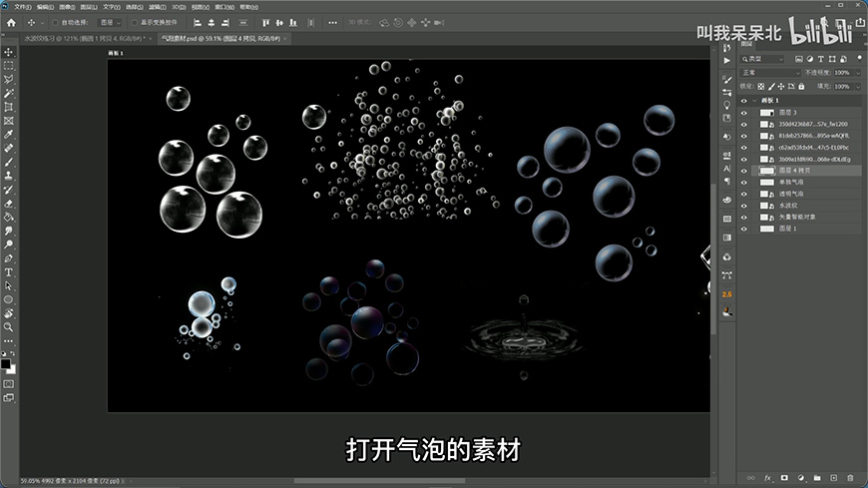Screen dimensions: 868x488
Task: Open the 编辑 menu
Action: (45, 7)
